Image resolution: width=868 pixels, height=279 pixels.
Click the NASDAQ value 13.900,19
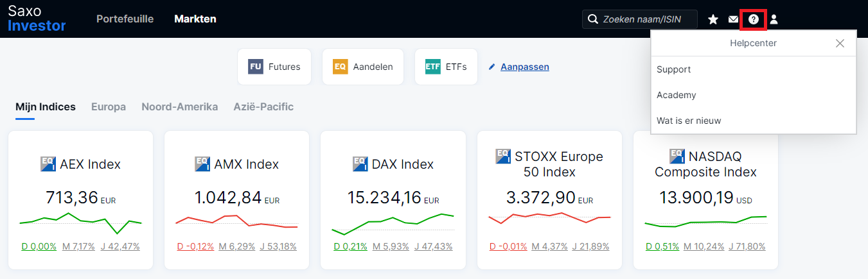(696, 198)
